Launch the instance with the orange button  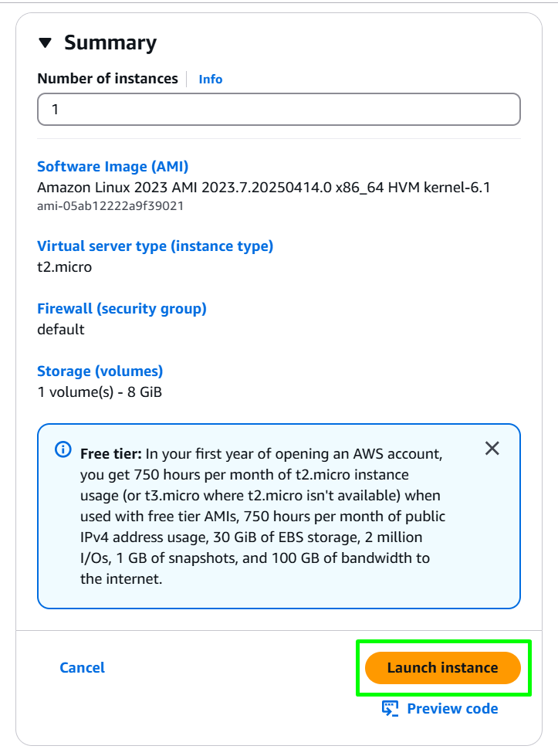tap(443, 668)
